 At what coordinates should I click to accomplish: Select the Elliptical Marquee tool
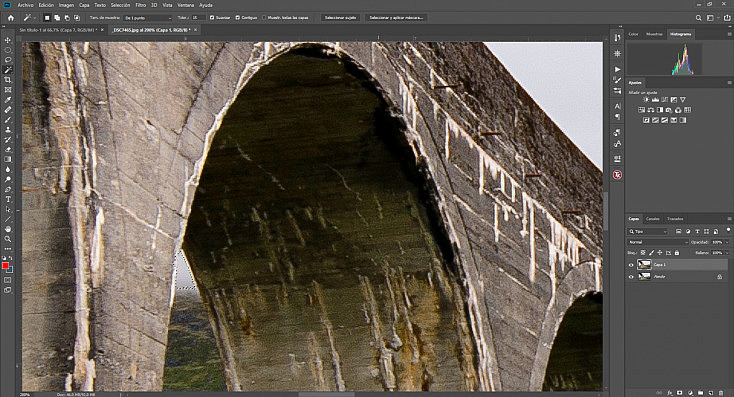[x=8, y=50]
